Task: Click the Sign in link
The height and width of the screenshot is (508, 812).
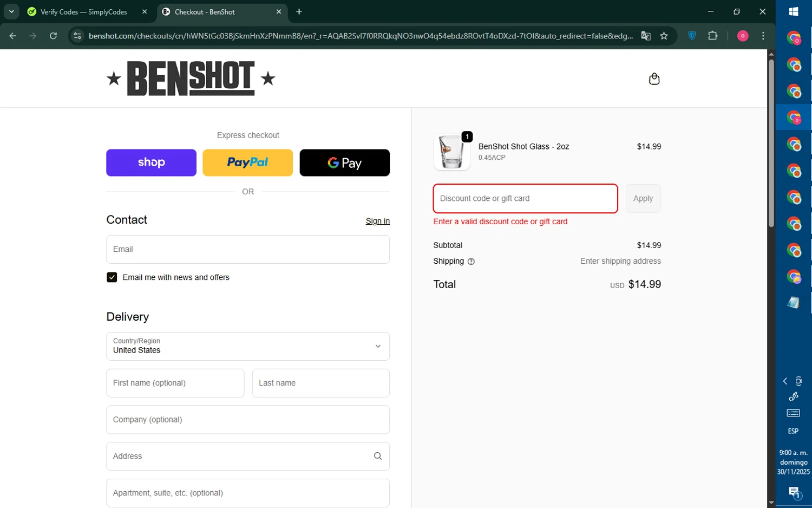Action: [x=377, y=221]
